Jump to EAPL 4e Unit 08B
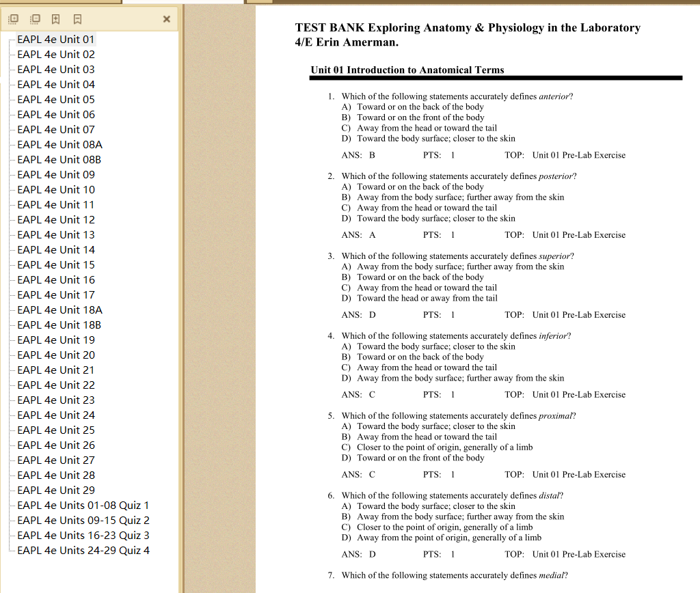The image size is (700, 593). point(59,160)
